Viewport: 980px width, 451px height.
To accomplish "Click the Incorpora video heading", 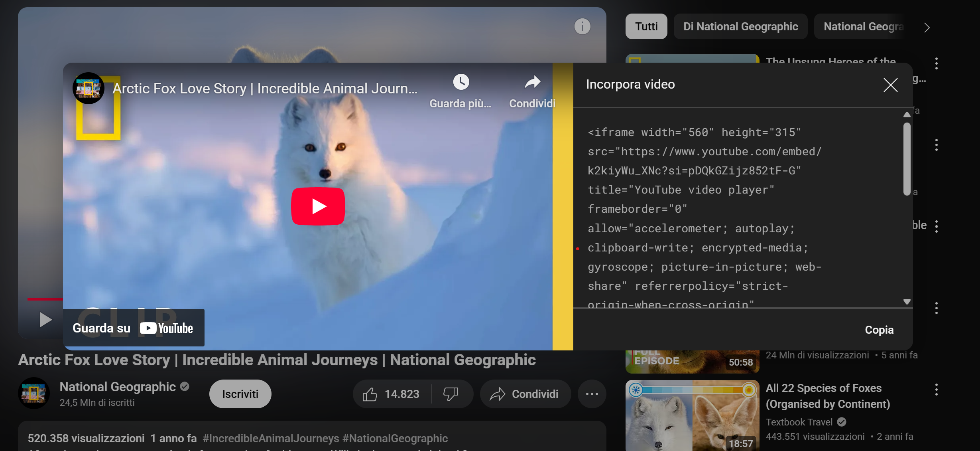I will [x=630, y=84].
